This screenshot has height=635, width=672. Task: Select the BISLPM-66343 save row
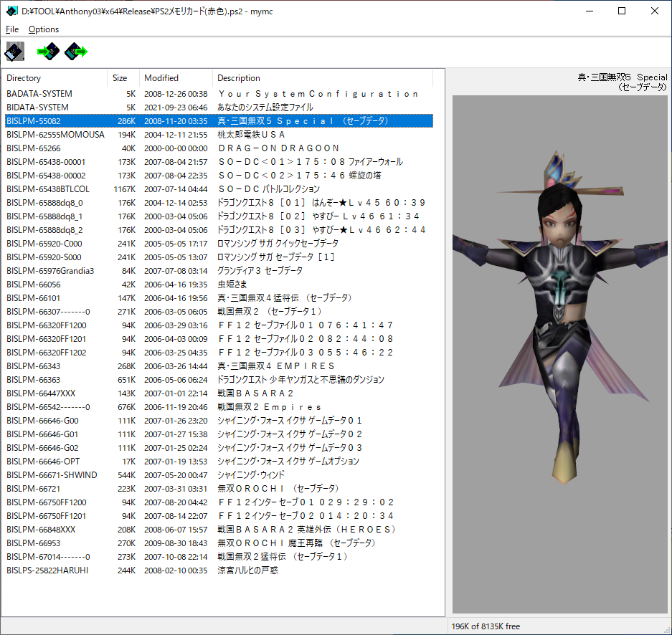(219, 366)
